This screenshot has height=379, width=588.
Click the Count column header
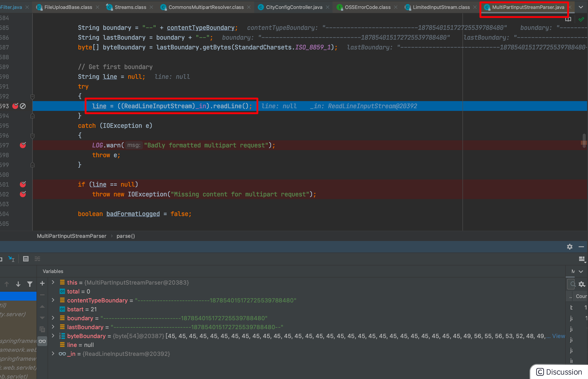coord(581,296)
